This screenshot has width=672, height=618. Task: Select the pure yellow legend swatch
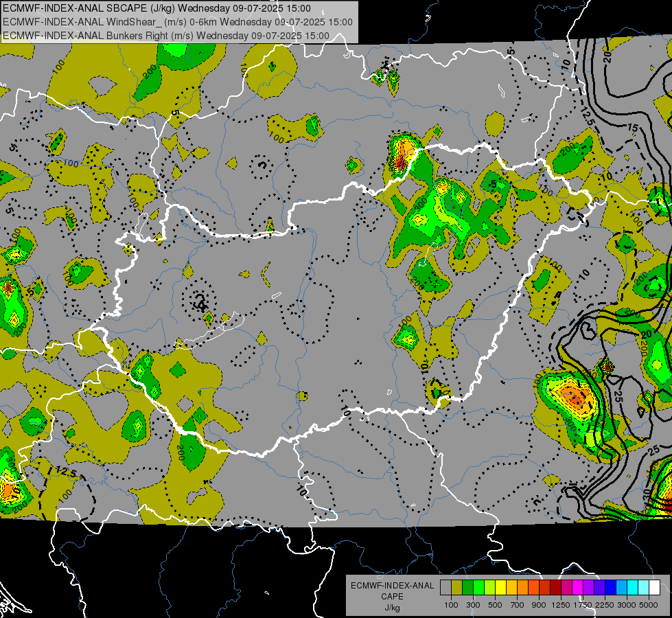coord(500,588)
